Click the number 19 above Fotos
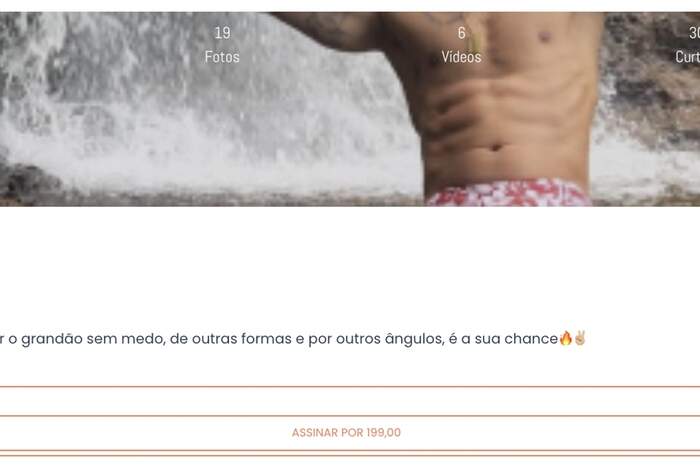 (x=222, y=33)
